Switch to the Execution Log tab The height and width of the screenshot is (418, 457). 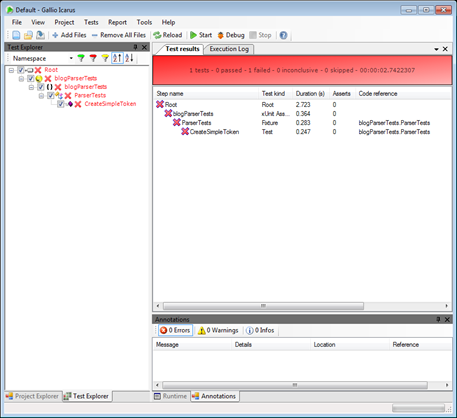point(229,49)
